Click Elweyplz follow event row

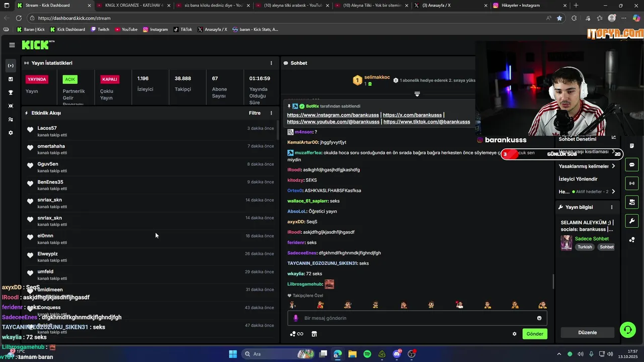(150, 257)
